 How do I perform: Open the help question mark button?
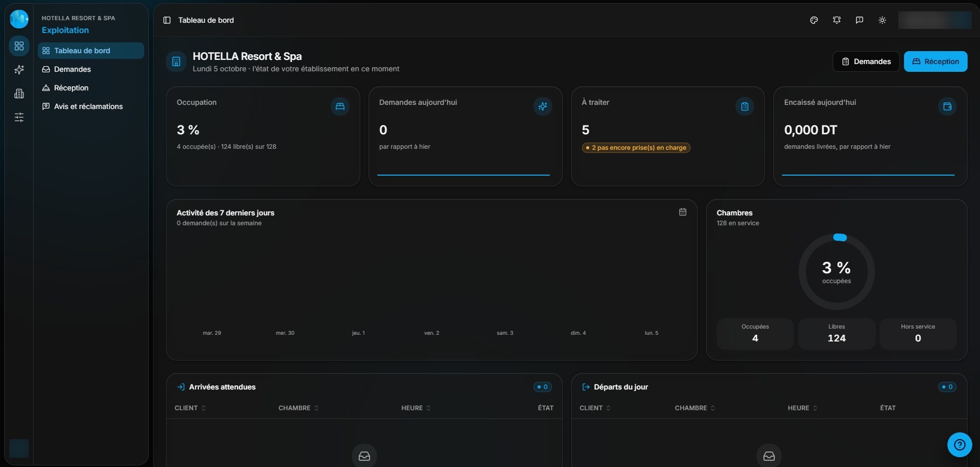tap(960, 445)
